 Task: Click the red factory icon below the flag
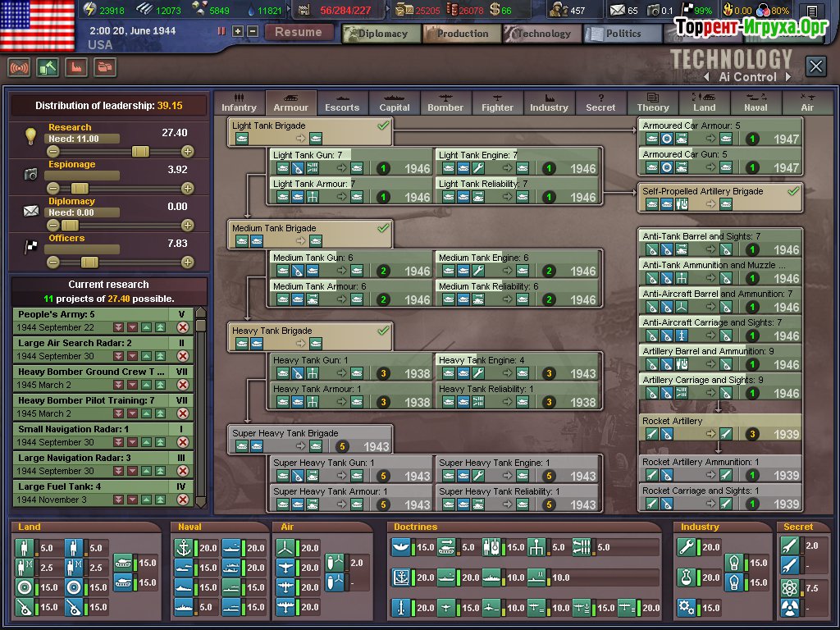[76, 67]
